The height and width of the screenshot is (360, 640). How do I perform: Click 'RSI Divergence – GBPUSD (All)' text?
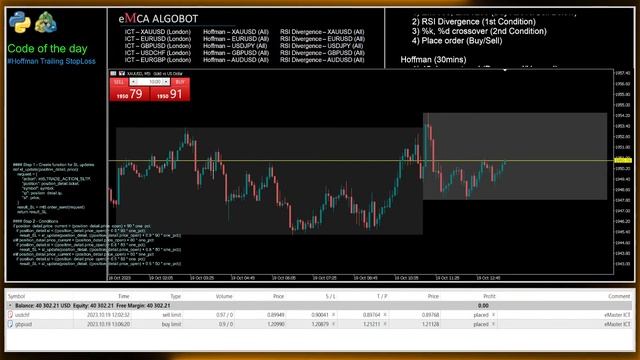pos(322,53)
